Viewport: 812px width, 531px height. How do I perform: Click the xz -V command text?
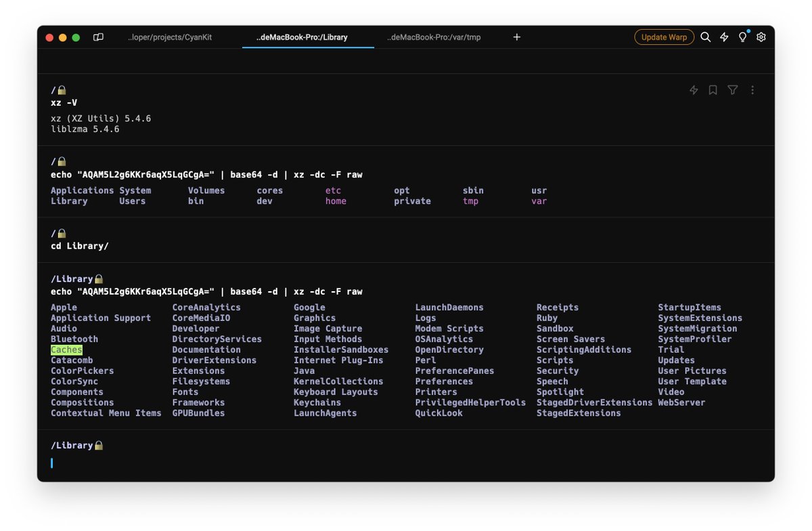point(64,103)
